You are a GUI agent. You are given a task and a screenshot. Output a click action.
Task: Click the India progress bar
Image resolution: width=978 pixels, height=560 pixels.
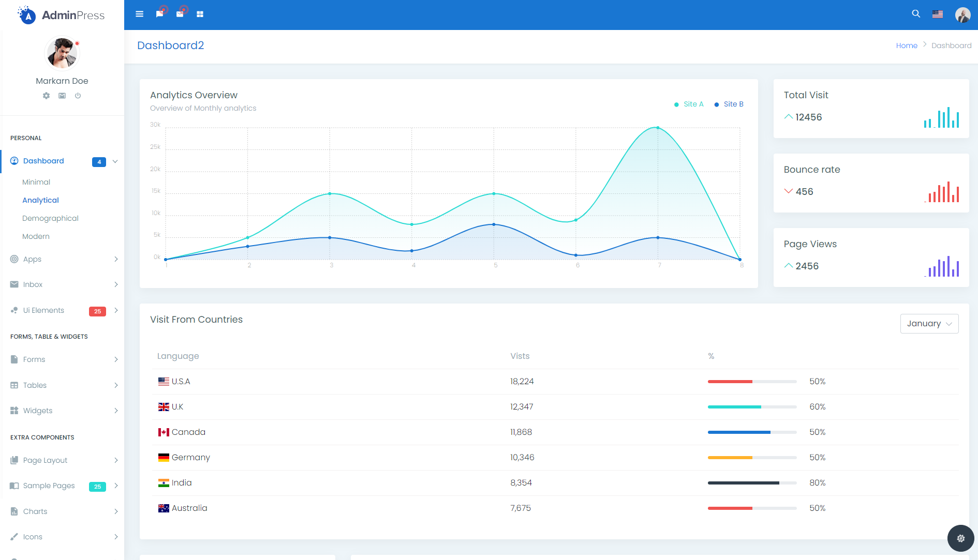[x=751, y=483]
